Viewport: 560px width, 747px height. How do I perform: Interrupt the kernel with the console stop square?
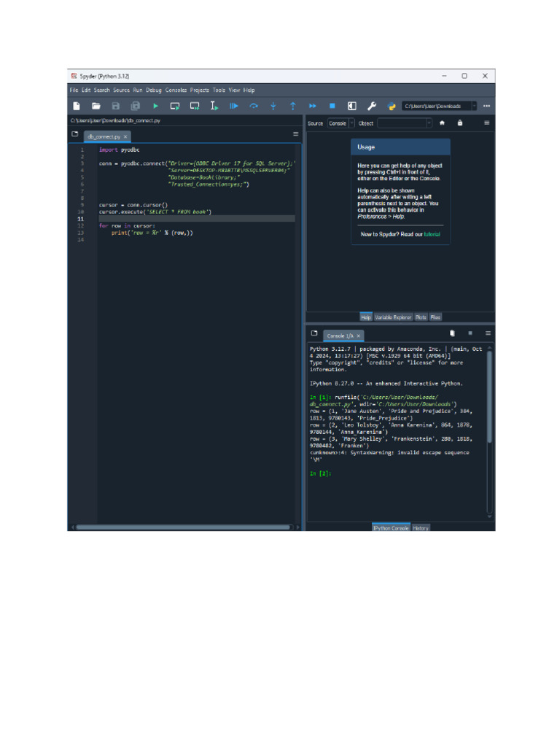click(470, 333)
